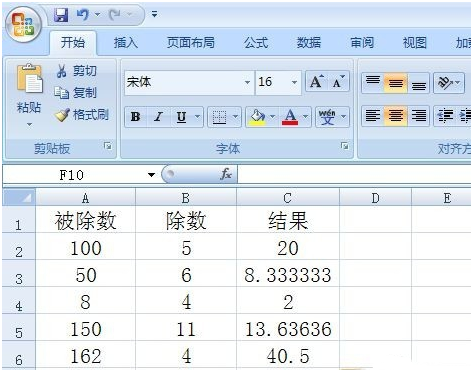Expand the font size dropdown

(294, 82)
